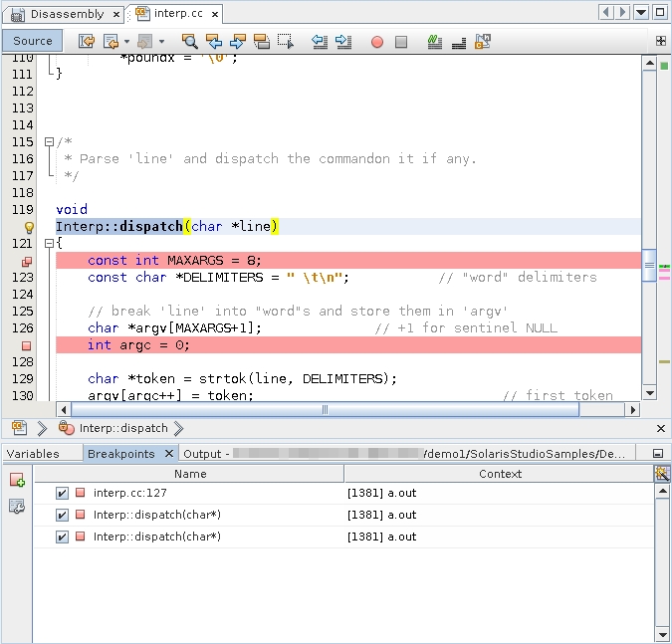Click the green Comment icon
Screen dimensions: 672x644
(435, 41)
